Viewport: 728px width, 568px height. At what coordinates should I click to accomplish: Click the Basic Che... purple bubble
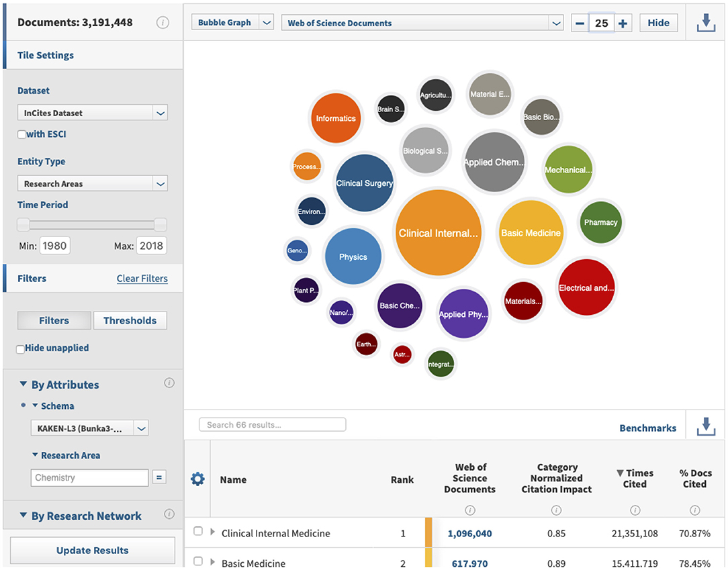click(x=400, y=305)
